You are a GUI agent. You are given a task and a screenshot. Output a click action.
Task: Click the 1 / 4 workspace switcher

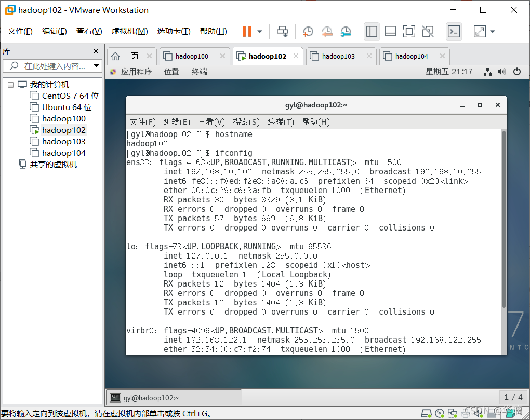coord(513,397)
